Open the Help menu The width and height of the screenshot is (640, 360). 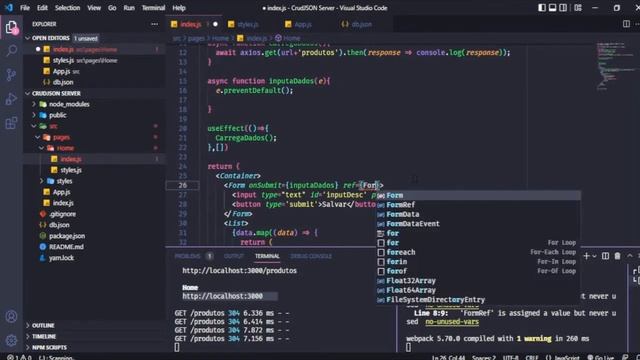179,8
